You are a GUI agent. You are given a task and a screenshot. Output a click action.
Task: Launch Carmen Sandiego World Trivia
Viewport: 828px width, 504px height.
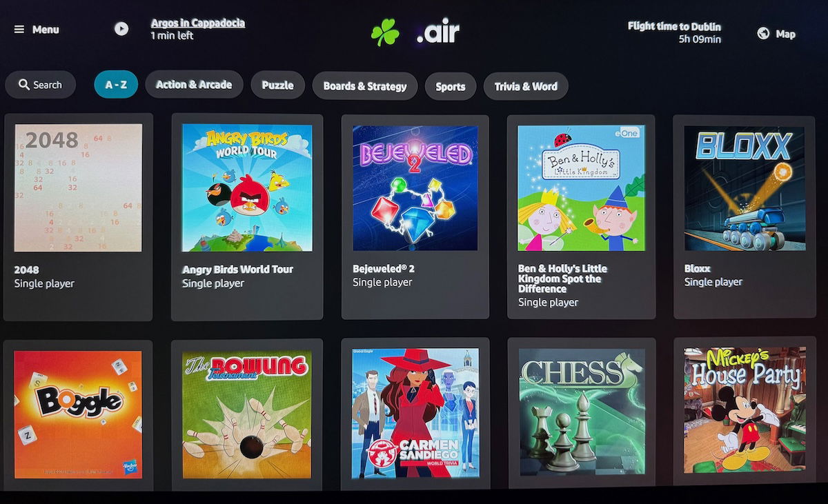pos(415,414)
